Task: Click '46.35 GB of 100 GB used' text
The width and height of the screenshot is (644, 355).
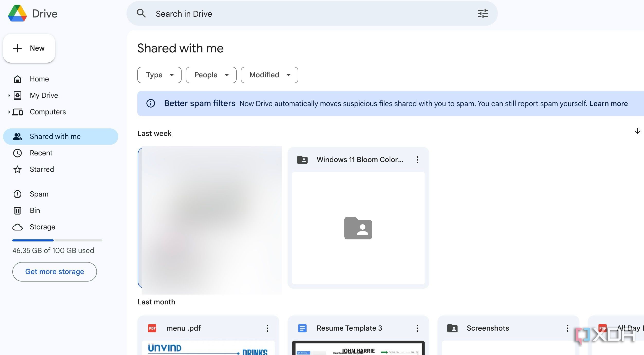Action: point(53,250)
